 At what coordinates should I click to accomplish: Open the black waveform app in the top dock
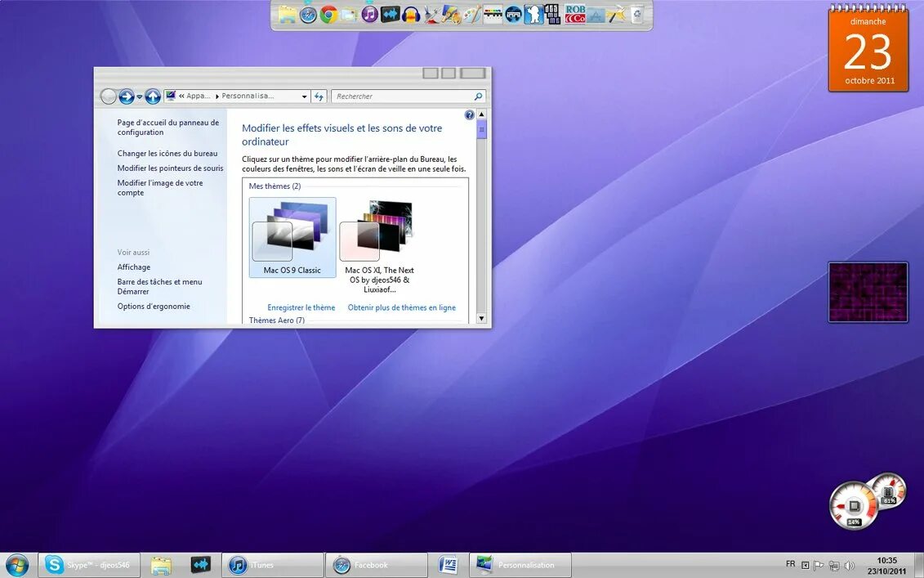click(x=391, y=14)
